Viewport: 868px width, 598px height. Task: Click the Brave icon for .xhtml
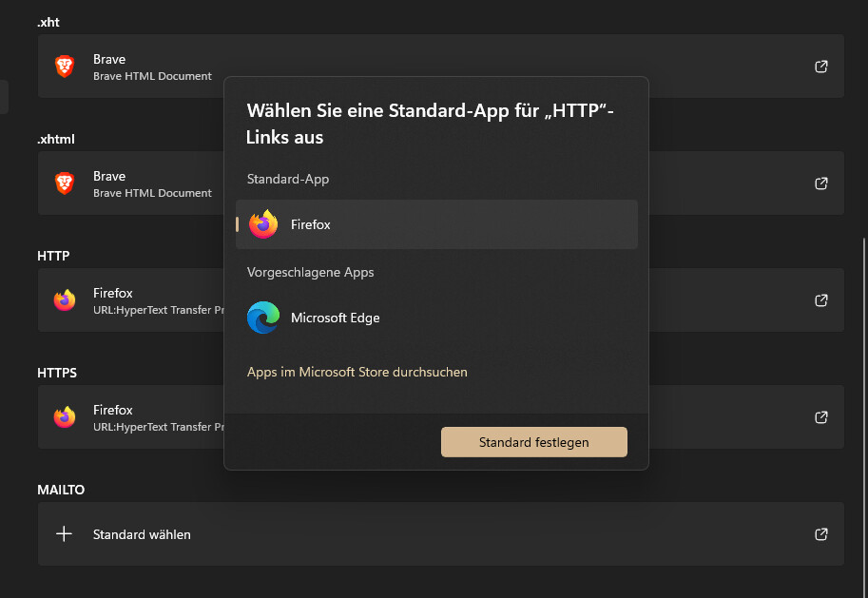pyautogui.click(x=65, y=183)
